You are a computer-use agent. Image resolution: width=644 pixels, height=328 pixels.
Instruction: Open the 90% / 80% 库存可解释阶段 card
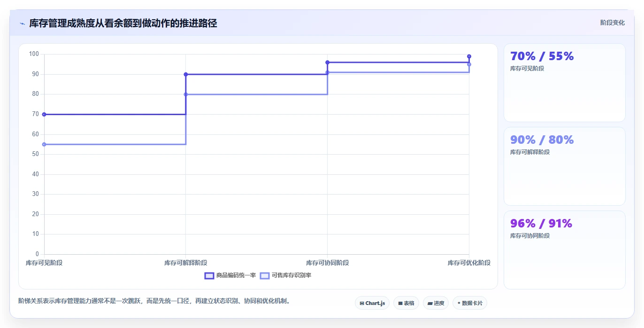[564, 166]
